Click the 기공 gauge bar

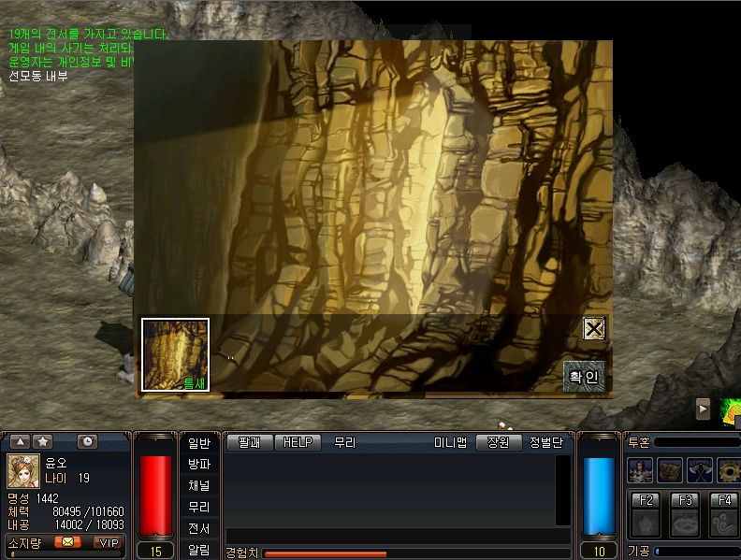698,551
